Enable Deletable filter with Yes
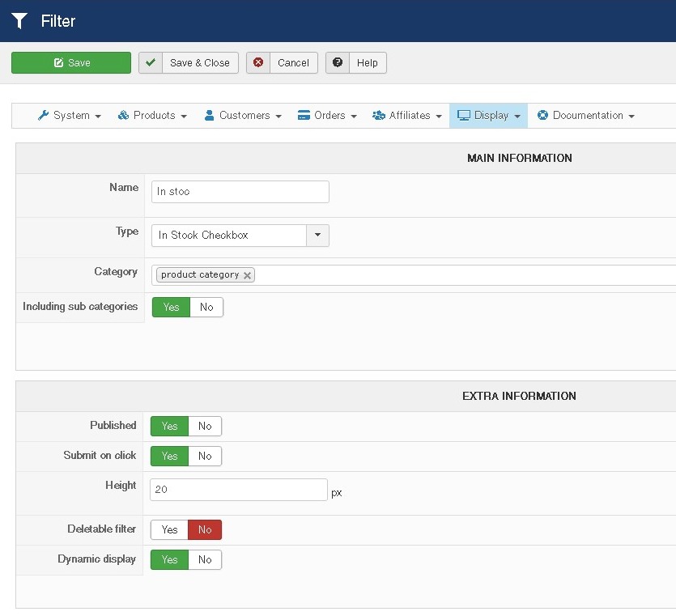Screen dimensions: 676x616 169,530
